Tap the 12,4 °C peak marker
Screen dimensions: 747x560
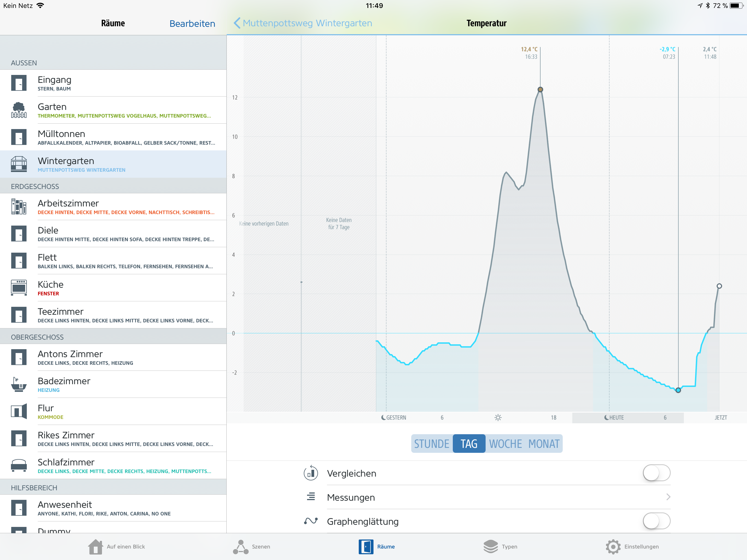click(x=540, y=89)
